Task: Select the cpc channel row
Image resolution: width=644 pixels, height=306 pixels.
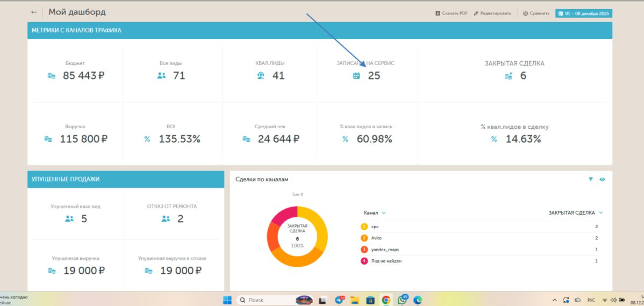Action: [x=480, y=227]
